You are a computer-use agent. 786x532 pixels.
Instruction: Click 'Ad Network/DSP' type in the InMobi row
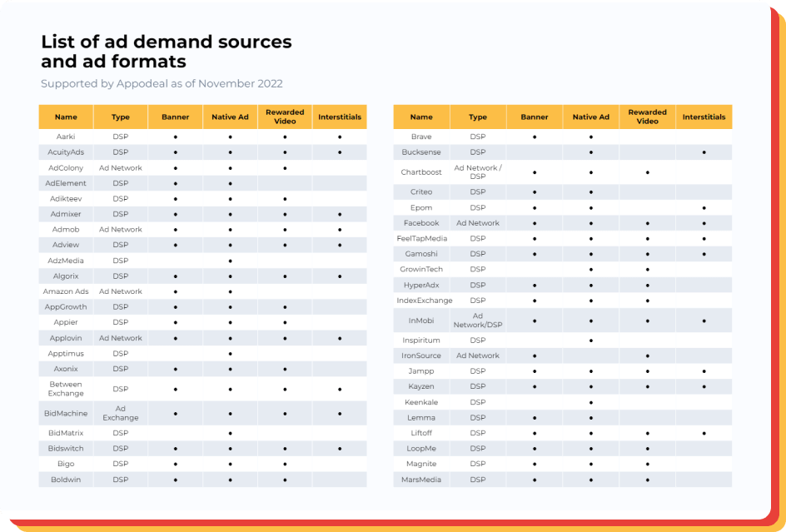click(478, 321)
